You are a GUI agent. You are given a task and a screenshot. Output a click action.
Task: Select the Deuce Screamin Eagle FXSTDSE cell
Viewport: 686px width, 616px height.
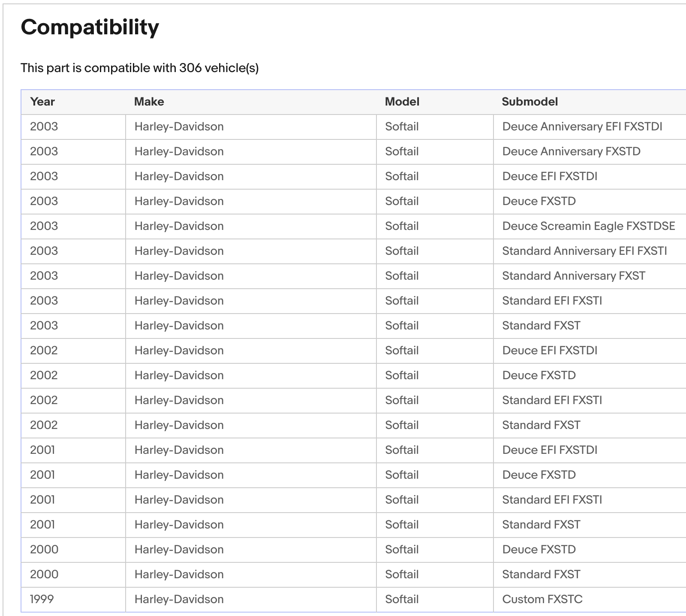pyautogui.click(x=588, y=226)
